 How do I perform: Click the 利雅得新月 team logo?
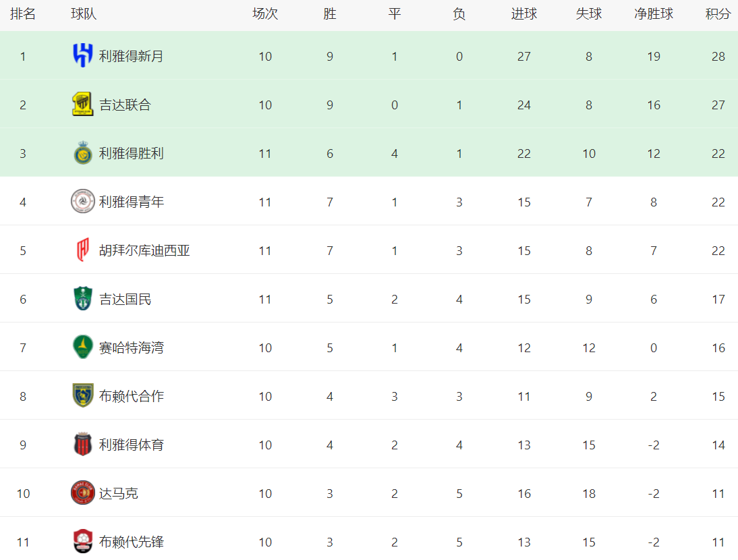coord(83,55)
